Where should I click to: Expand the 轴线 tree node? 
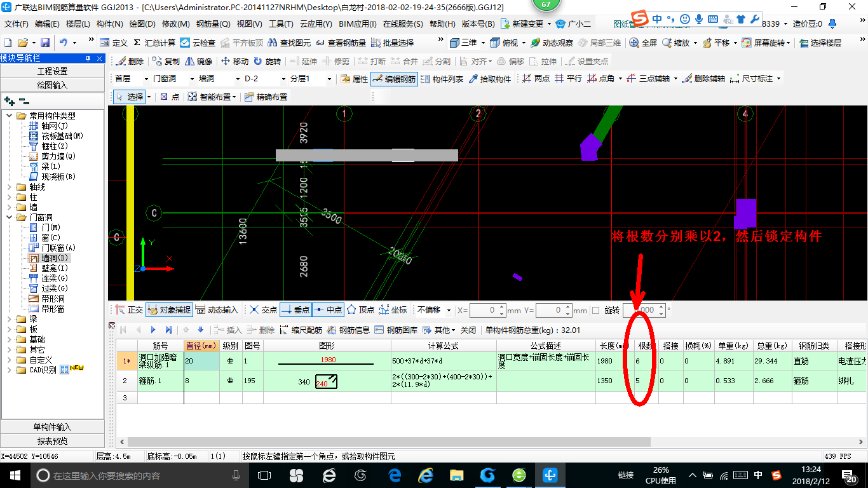coord(10,187)
